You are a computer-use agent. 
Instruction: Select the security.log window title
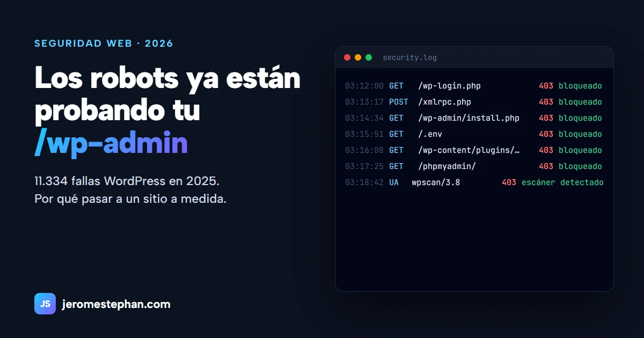(409, 57)
